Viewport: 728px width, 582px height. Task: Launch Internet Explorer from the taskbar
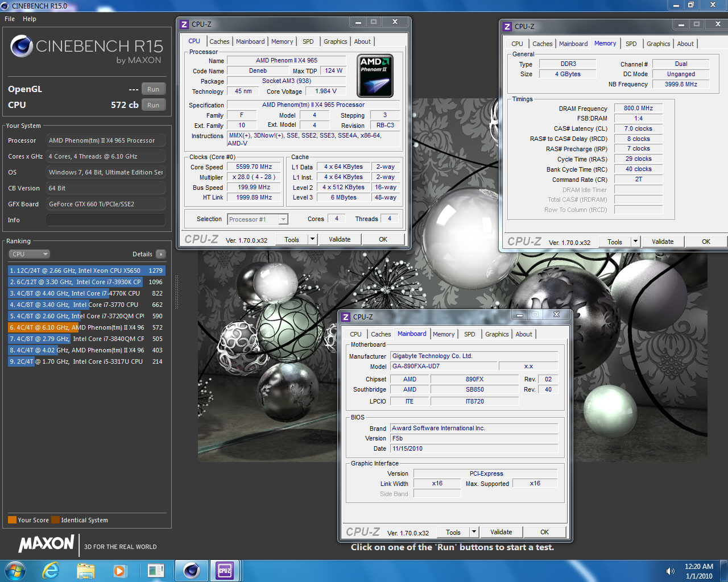tap(51, 571)
